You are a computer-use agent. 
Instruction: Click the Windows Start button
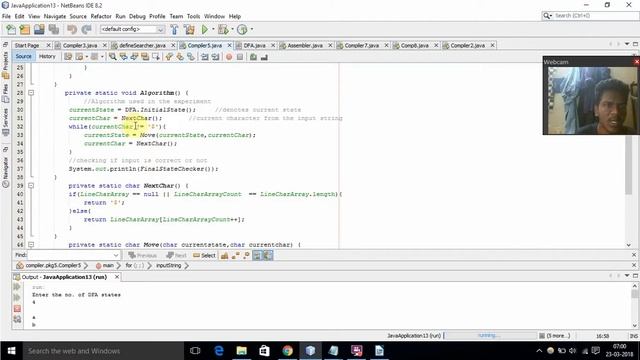tap(11, 351)
